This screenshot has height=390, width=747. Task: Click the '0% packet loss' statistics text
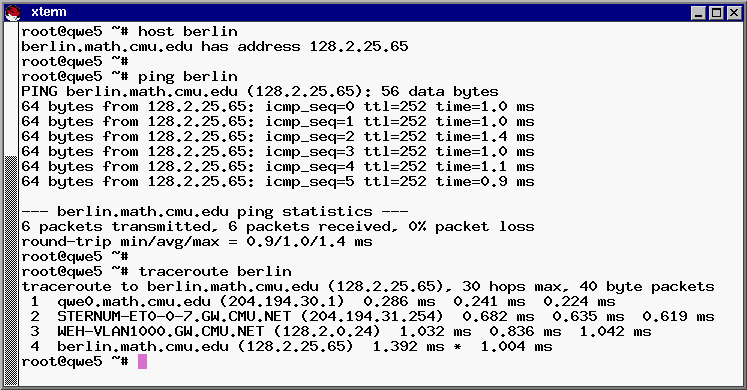coord(471,227)
